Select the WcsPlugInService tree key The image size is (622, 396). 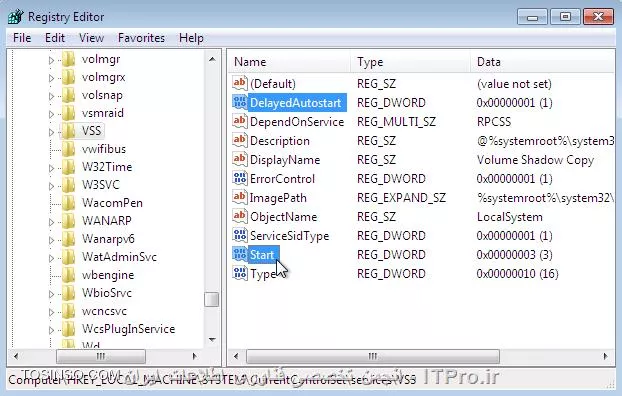click(128, 329)
